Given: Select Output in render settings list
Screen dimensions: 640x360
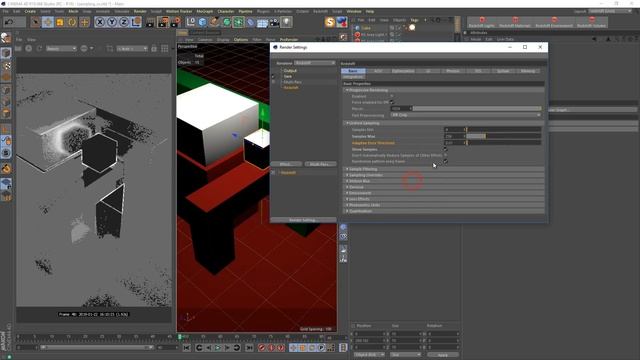Looking at the screenshot, I should click(290, 71).
